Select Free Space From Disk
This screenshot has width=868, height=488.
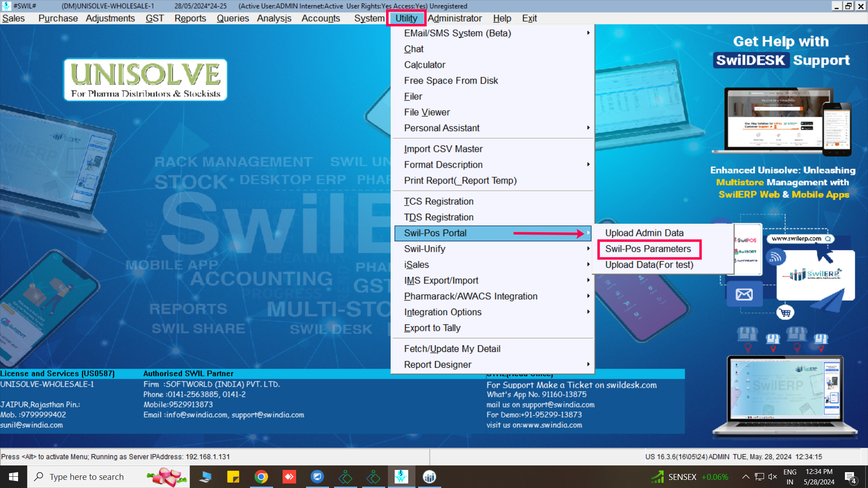pyautogui.click(x=493, y=80)
